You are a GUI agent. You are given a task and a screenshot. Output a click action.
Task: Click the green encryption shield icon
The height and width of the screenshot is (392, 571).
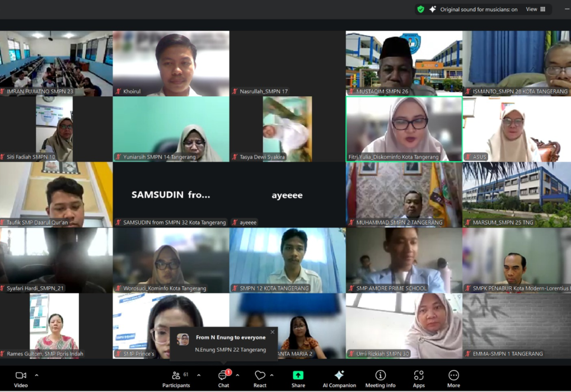[420, 10]
